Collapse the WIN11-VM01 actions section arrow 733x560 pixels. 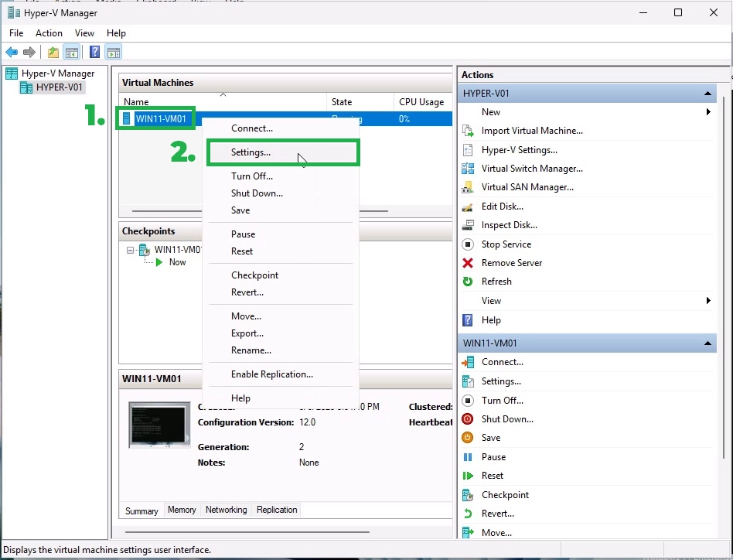tap(707, 343)
